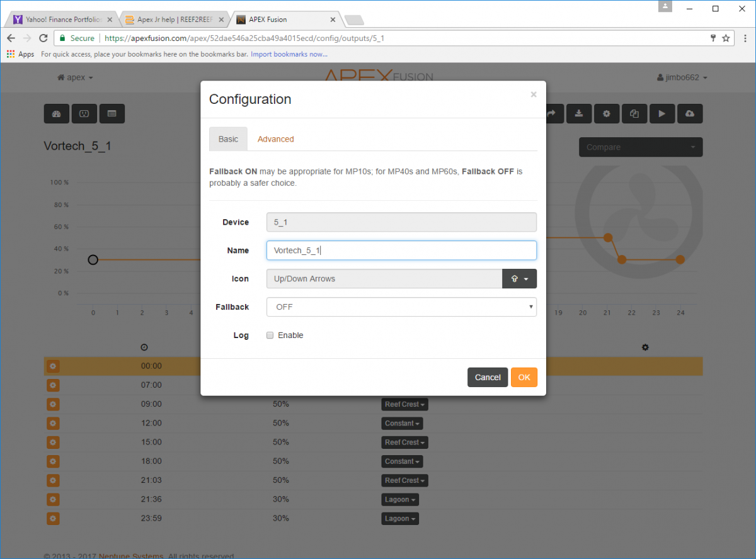Click the cloud upload toolbar button
Image resolution: width=756 pixels, height=559 pixels.
point(690,114)
